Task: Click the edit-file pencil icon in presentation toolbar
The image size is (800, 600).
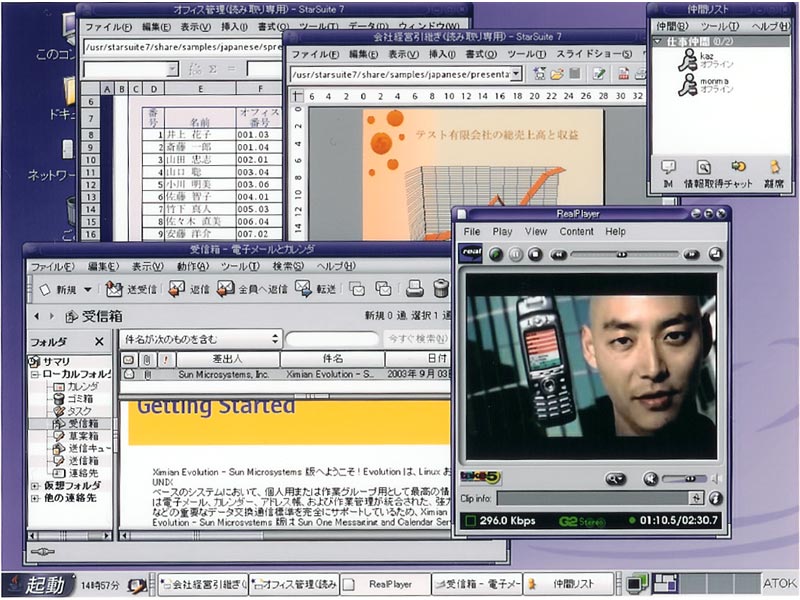Action: tap(599, 74)
